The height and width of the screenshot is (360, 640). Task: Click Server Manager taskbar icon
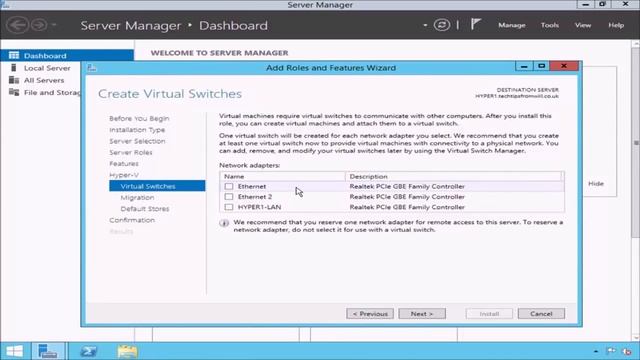pos(47,351)
